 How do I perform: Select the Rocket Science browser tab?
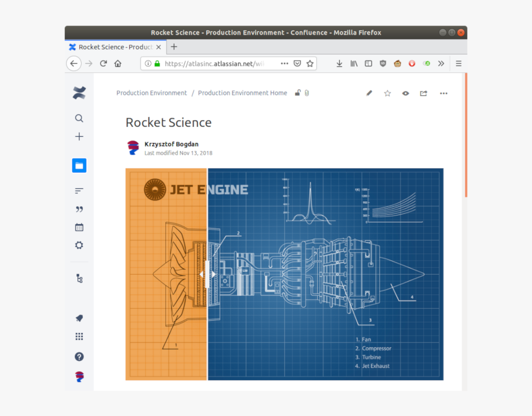(115, 47)
